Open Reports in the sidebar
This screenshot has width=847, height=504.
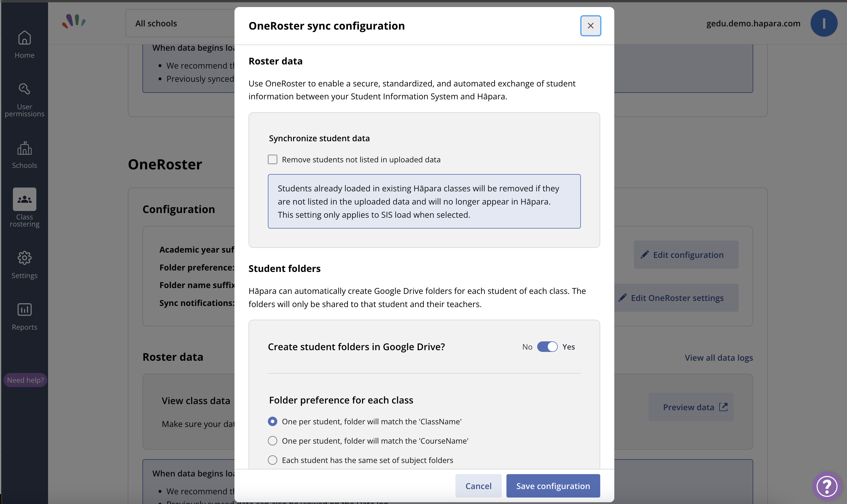24,317
